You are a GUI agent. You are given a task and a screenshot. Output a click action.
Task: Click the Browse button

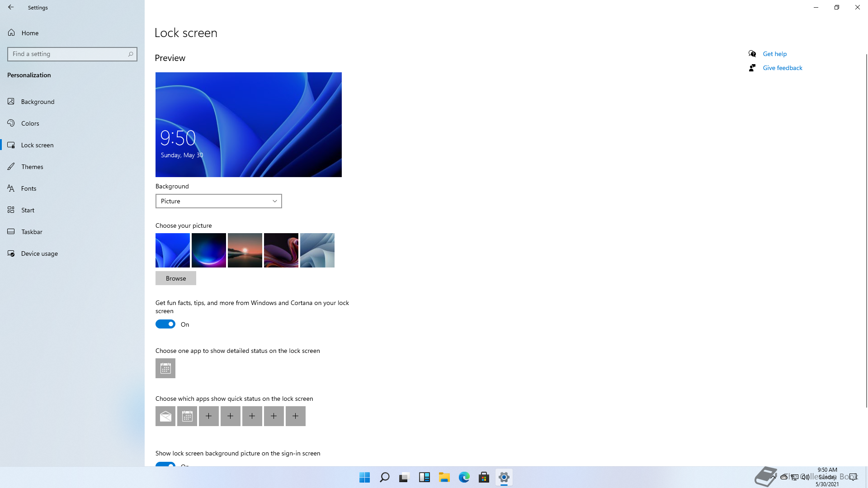tap(176, 278)
